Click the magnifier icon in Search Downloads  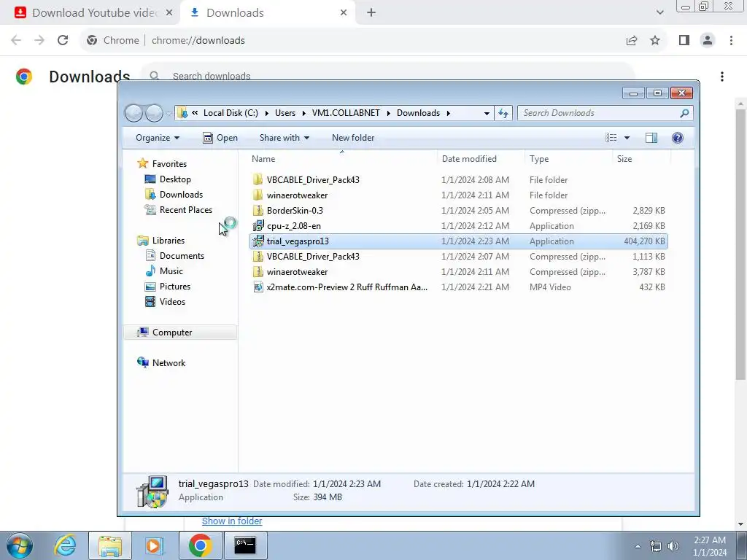[684, 113]
